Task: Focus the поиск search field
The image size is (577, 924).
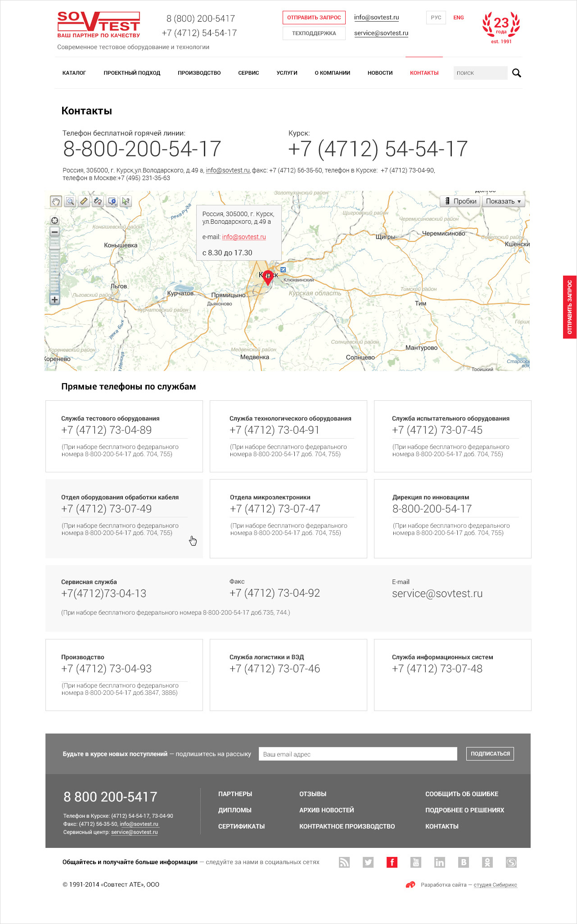Action: coord(480,73)
